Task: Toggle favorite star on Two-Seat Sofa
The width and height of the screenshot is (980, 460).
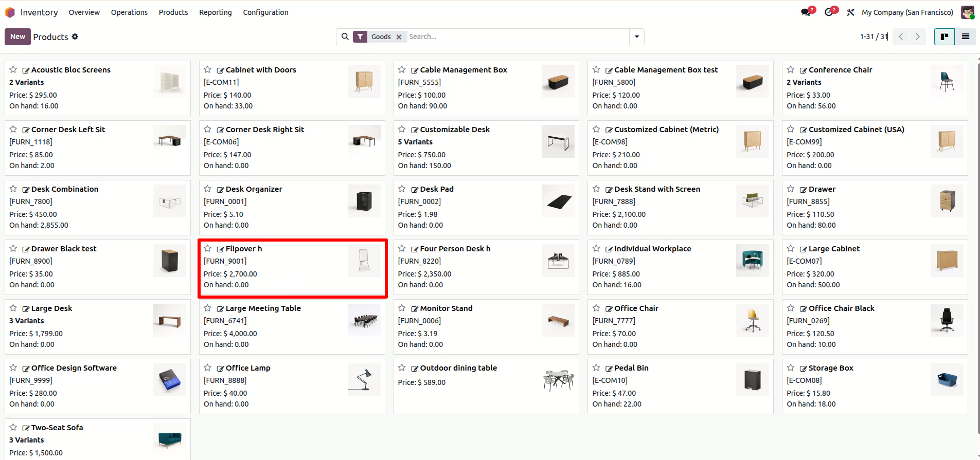Action: 13,427
